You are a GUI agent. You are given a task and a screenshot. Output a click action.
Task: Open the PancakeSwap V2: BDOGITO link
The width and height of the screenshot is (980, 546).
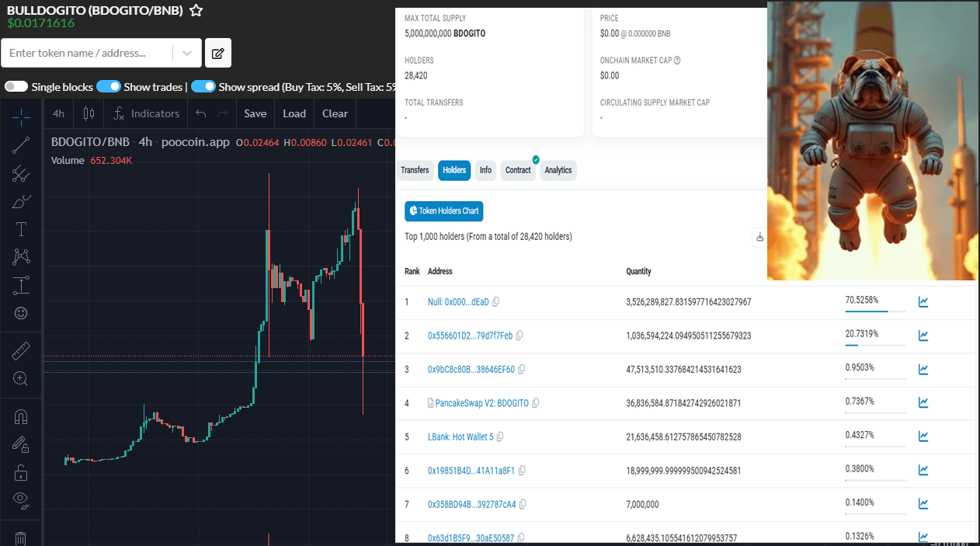pos(482,403)
